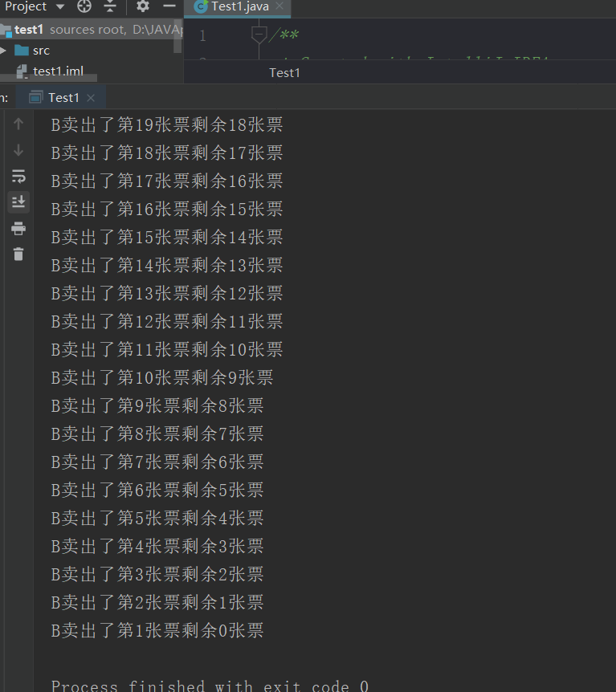The image size is (616, 692).
Task: Click output line B卖出了第15张票剩余14张票
Action: tap(167, 238)
